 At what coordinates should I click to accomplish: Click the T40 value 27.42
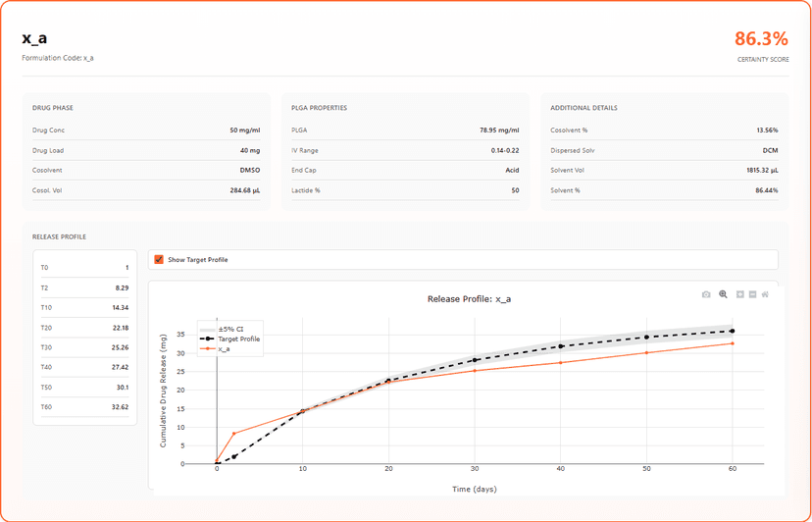pos(121,367)
